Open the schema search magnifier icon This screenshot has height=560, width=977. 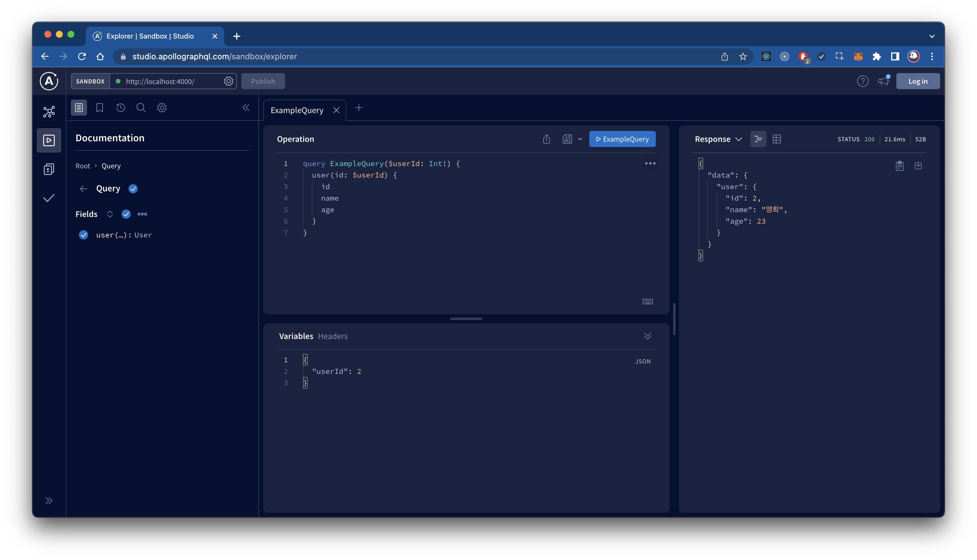tap(141, 108)
